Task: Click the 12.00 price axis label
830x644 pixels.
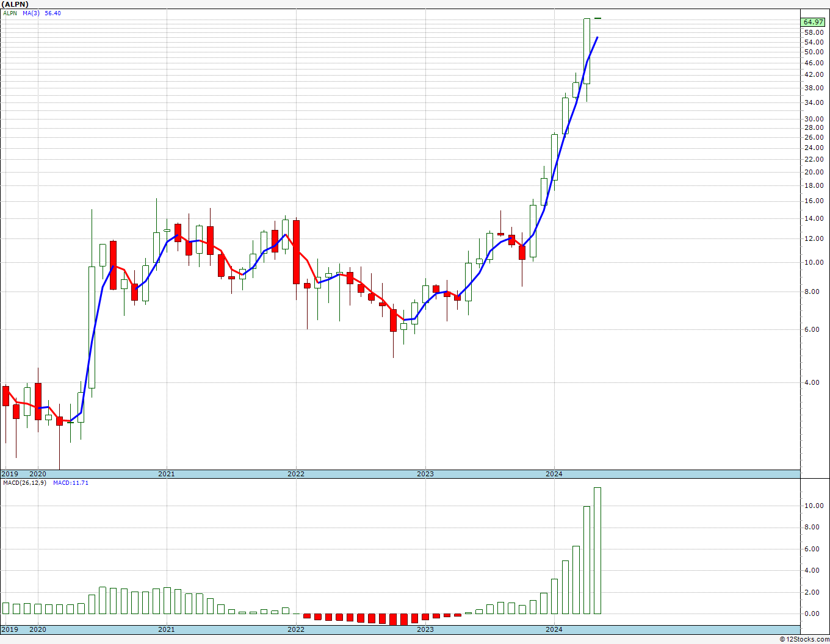Action: pyautogui.click(x=814, y=238)
